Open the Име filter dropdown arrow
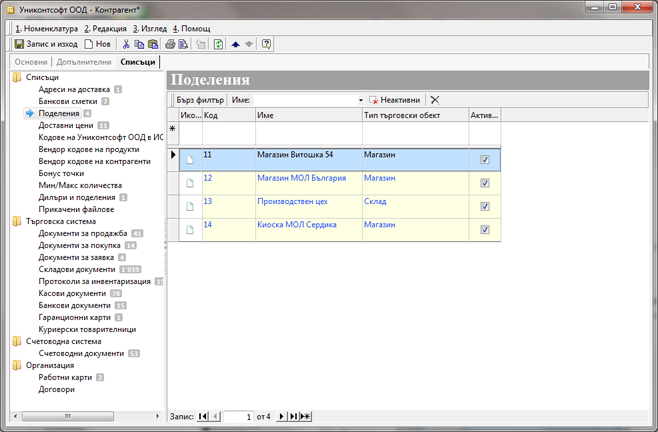 (x=360, y=100)
